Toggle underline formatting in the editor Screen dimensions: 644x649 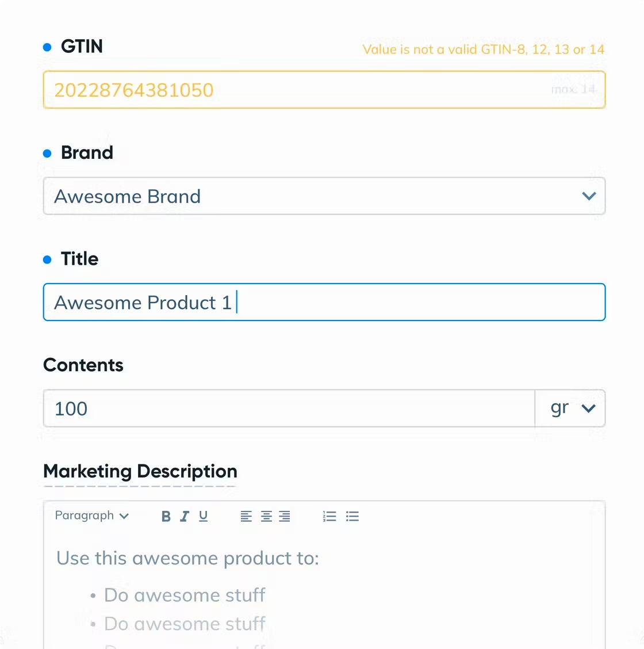203,516
